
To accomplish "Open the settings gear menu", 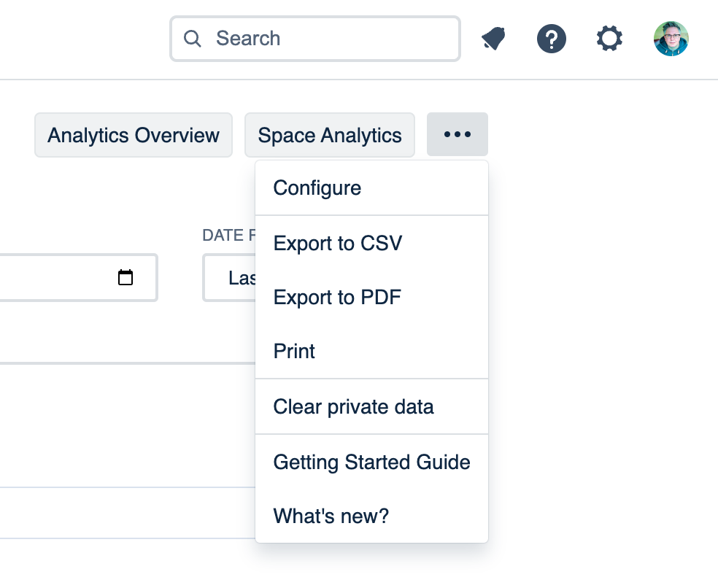I will pos(609,39).
